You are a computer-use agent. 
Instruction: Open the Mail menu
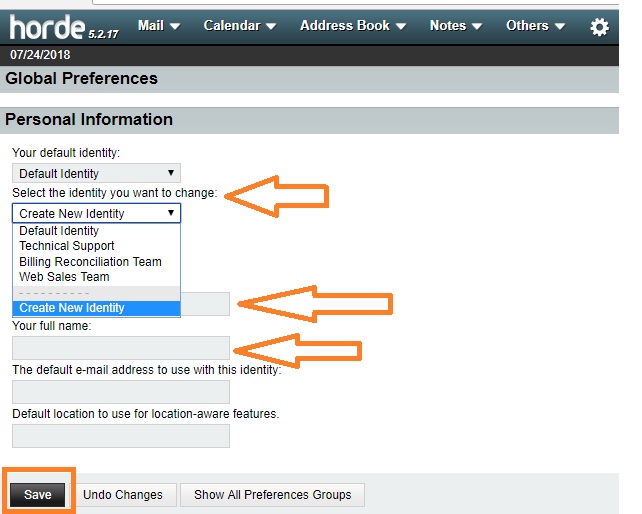point(159,25)
